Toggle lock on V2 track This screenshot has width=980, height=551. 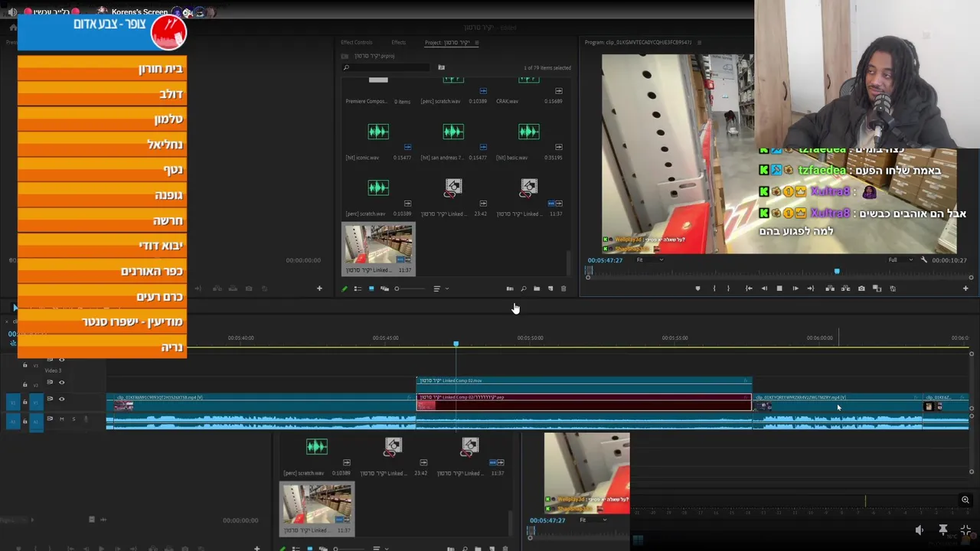click(x=24, y=384)
